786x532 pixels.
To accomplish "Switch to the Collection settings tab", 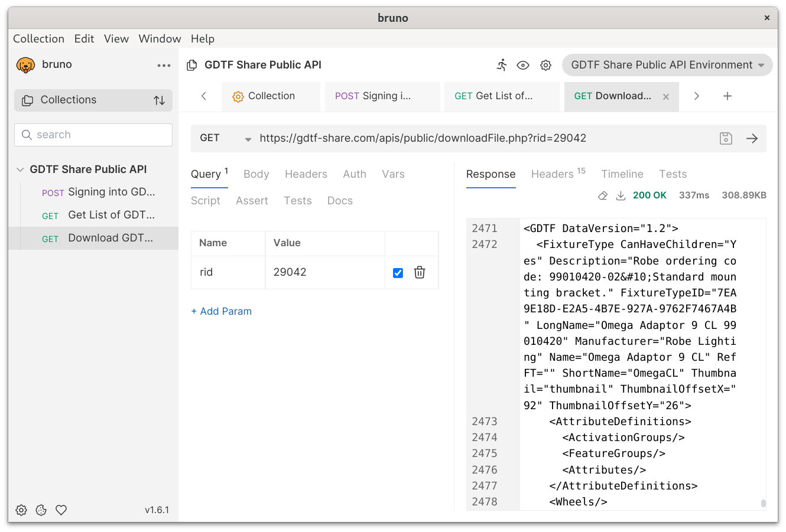I will (271, 96).
